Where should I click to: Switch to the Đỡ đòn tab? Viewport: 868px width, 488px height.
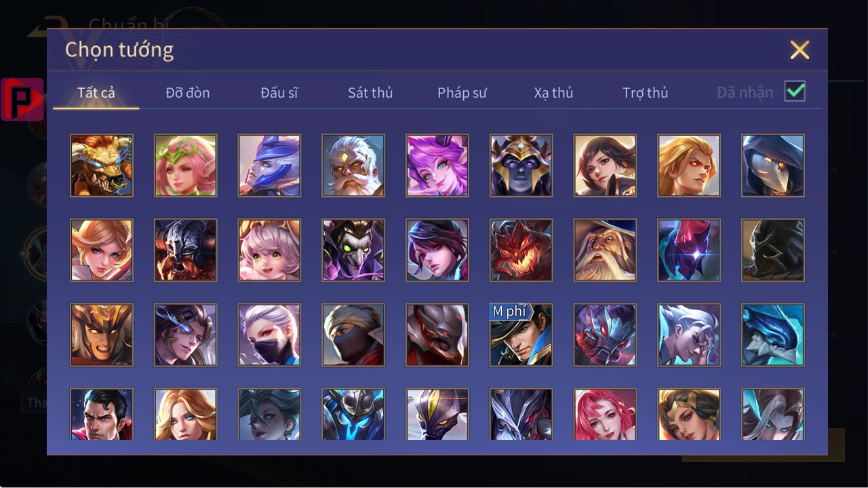point(188,93)
